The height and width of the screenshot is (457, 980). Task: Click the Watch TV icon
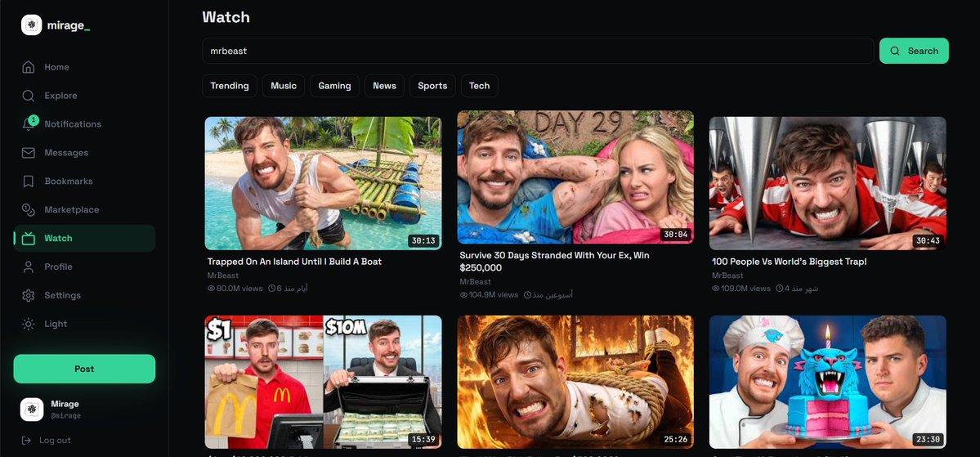(28, 238)
